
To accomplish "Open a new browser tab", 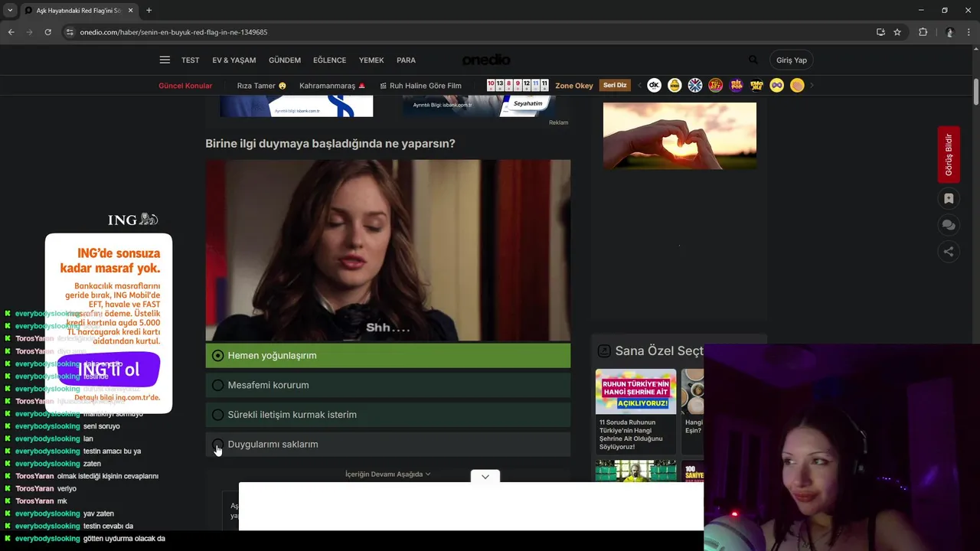I will 149,11.
